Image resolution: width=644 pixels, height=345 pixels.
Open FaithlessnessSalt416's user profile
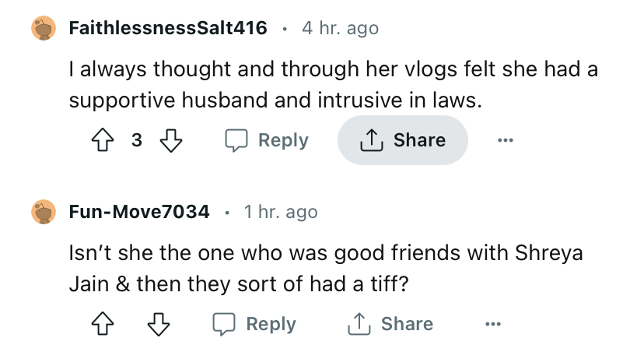pyautogui.click(x=168, y=28)
